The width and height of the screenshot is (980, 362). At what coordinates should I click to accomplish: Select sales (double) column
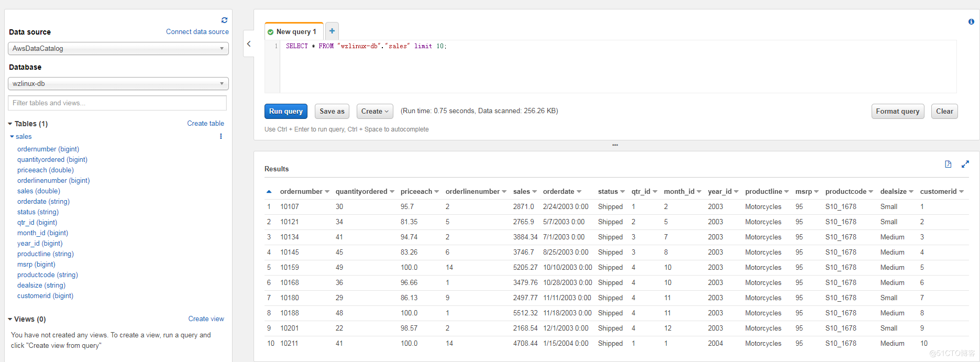(x=39, y=191)
